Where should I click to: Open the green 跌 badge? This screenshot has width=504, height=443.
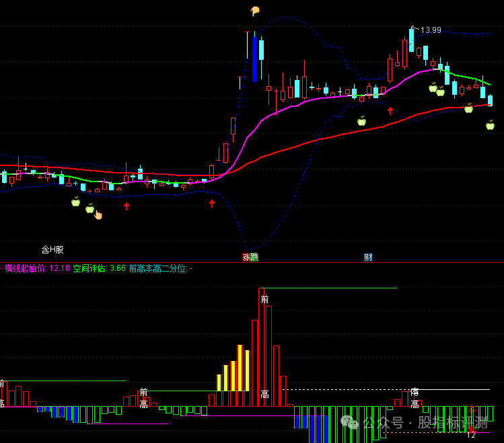tap(254, 257)
